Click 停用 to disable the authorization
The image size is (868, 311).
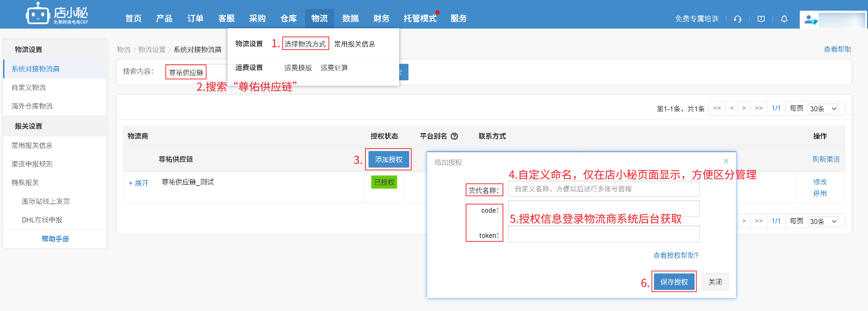pyautogui.click(x=819, y=193)
